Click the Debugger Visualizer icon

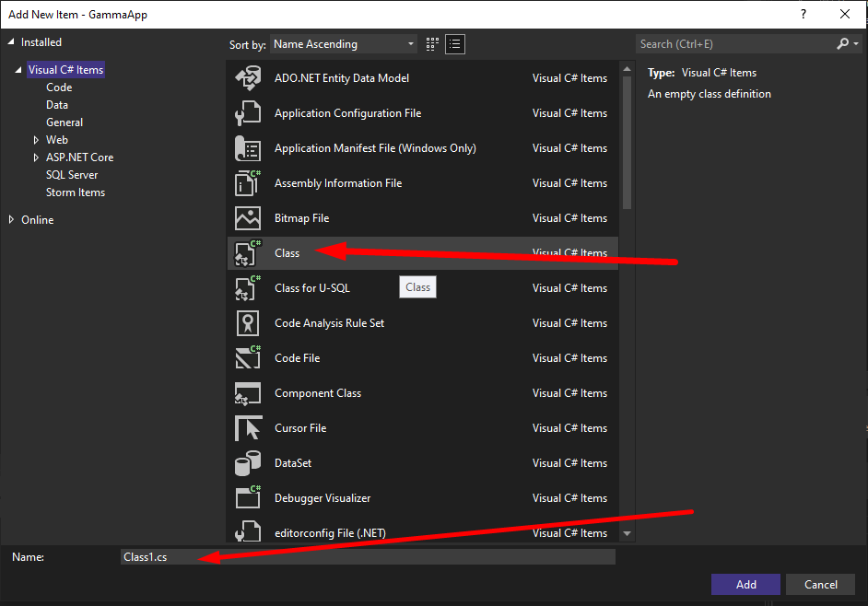(248, 498)
